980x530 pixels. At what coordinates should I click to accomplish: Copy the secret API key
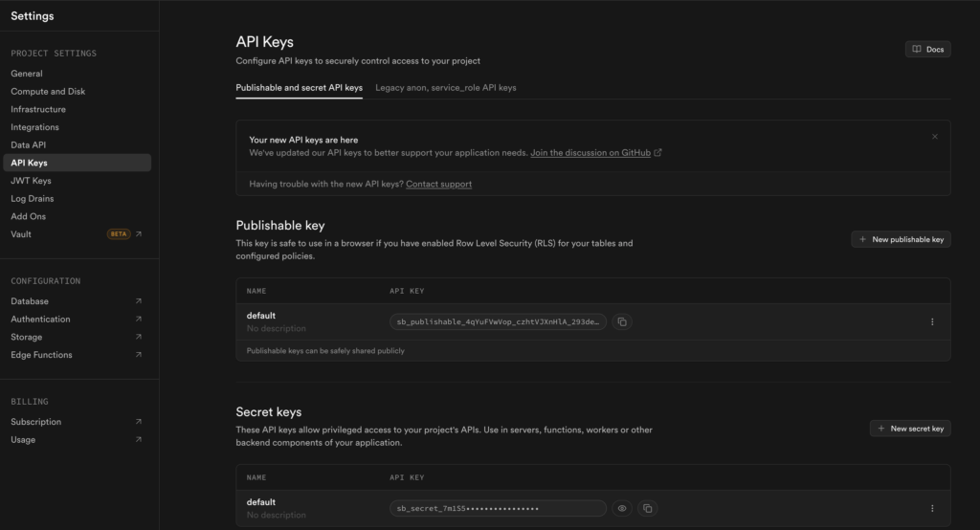pyautogui.click(x=647, y=509)
